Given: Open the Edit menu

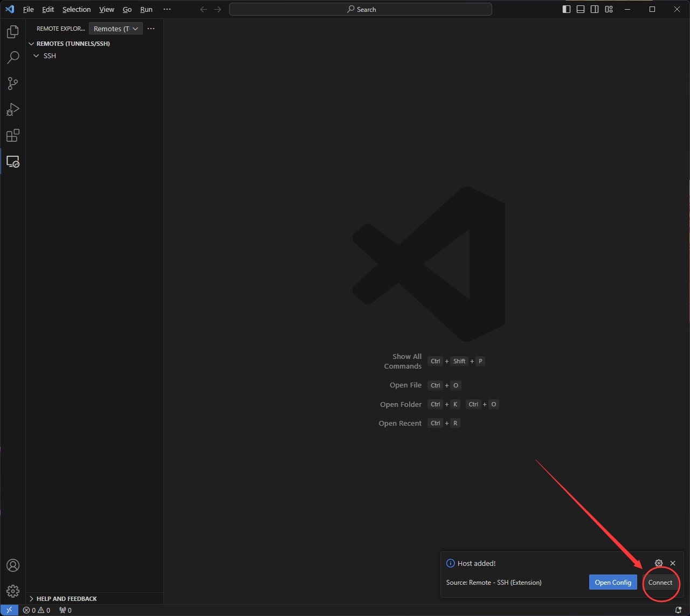Looking at the screenshot, I should tap(48, 9).
